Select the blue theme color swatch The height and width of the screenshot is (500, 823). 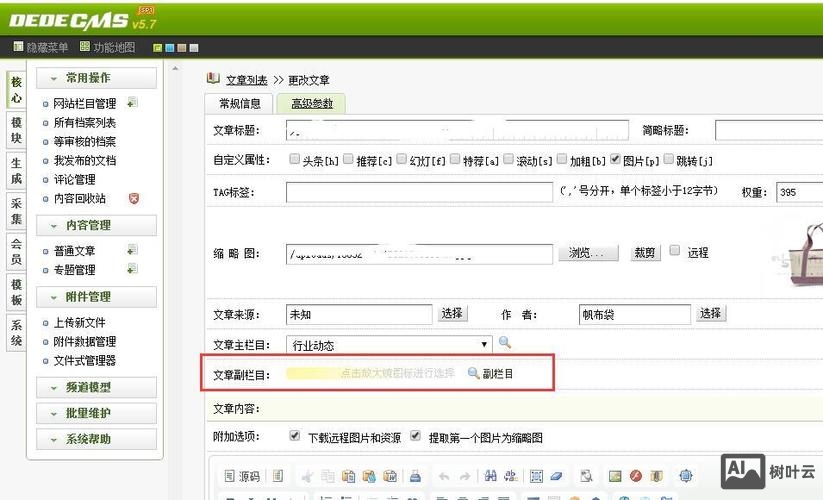[170, 48]
